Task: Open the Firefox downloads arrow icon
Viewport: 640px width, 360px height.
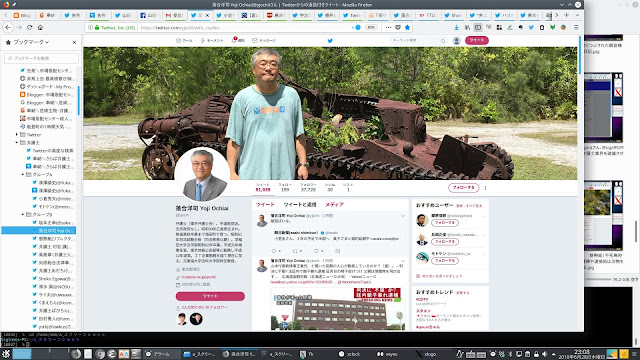Action: click(x=456, y=27)
